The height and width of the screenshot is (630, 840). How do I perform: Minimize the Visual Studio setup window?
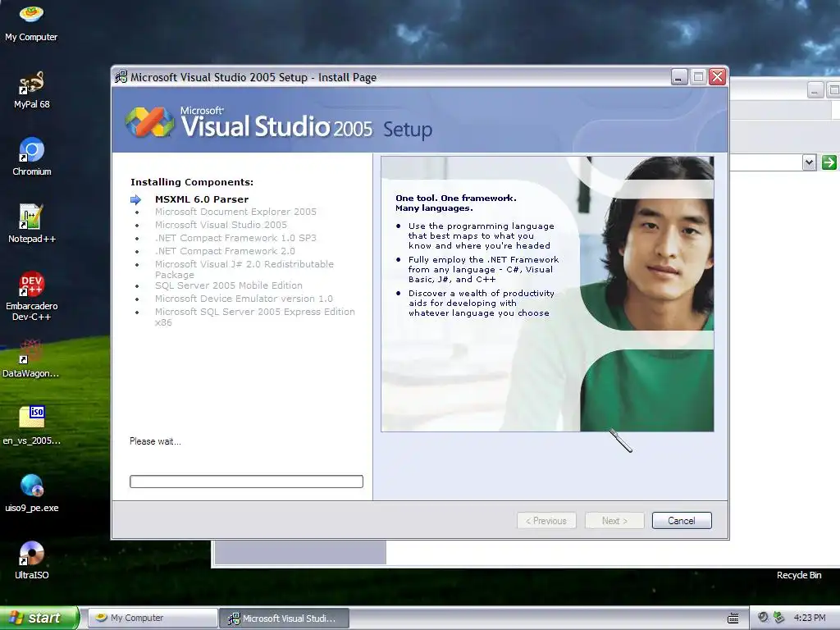[679, 77]
